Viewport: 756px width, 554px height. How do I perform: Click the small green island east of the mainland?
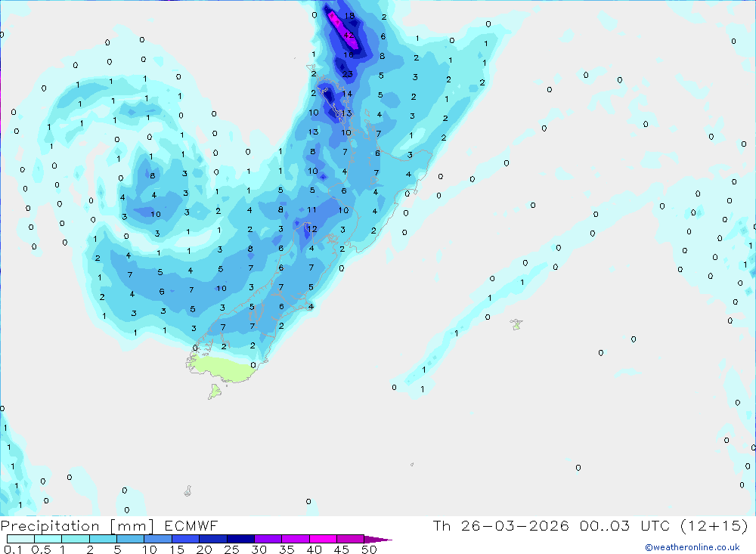point(516,324)
